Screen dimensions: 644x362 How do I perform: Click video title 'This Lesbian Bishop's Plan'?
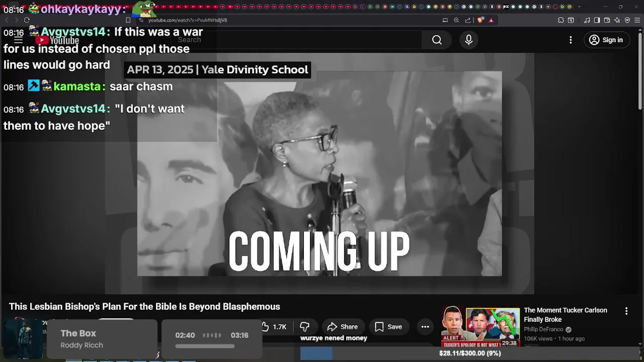click(144, 307)
